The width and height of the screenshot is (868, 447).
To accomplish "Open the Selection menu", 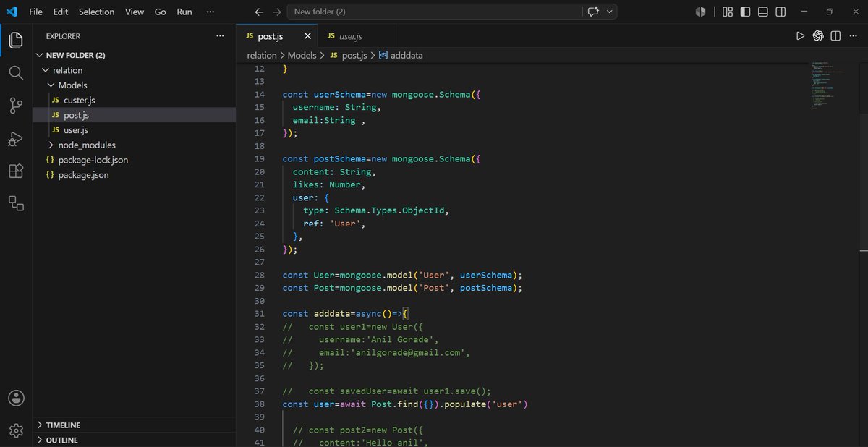I will tap(97, 12).
